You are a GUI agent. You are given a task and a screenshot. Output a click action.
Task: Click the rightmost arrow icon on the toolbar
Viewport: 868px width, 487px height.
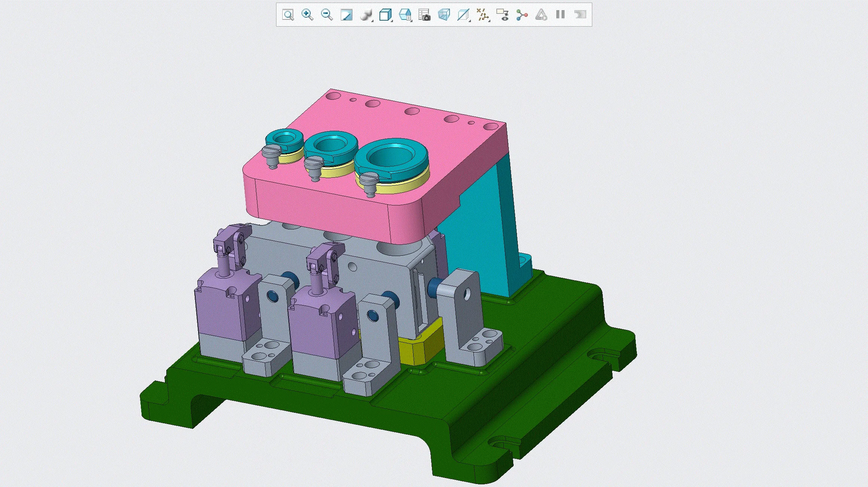coord(580,15)
